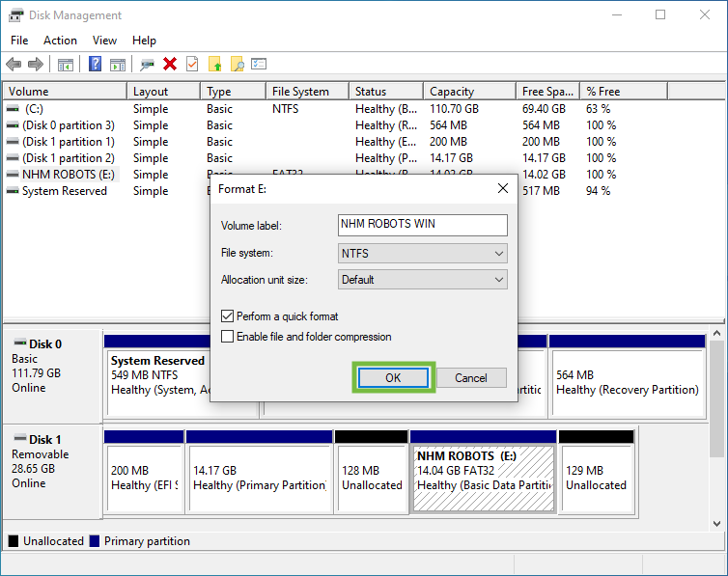Click the graphical view scroll up arrow

click(716, 333)
